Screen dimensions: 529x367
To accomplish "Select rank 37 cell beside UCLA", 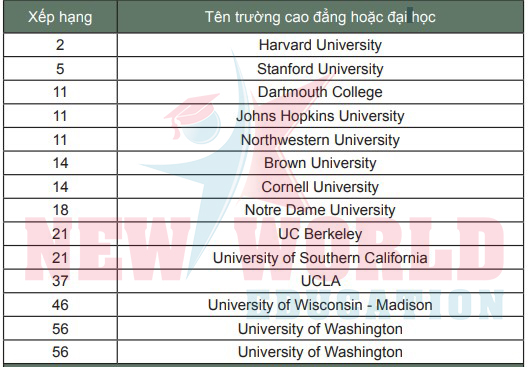I will pyautogui.click(x=60, y=281).
